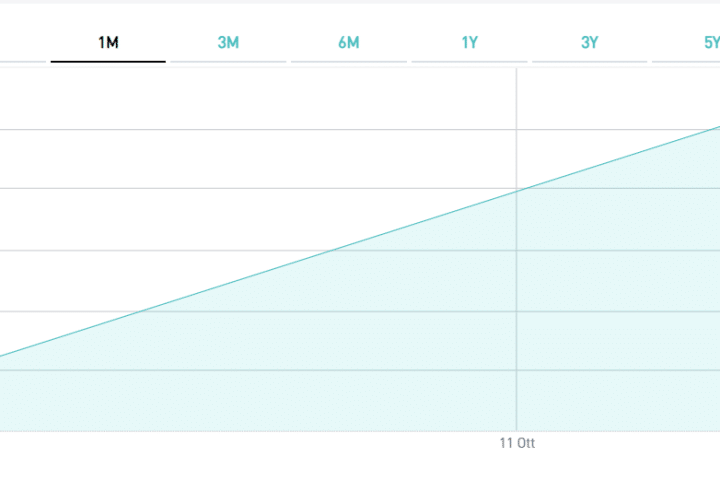Click the chart baseline next to 11 Ott
720x480 pixels.
tap(517, 431)
